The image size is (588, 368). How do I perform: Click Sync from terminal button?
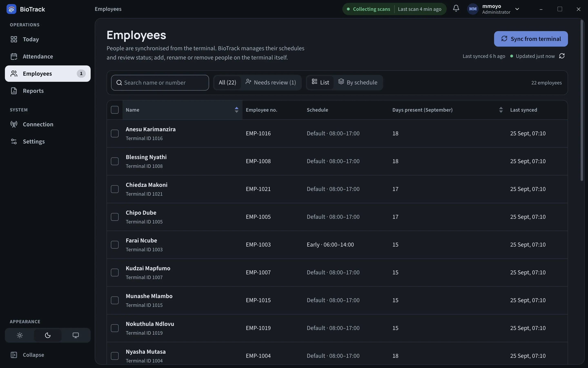point(531,39)
